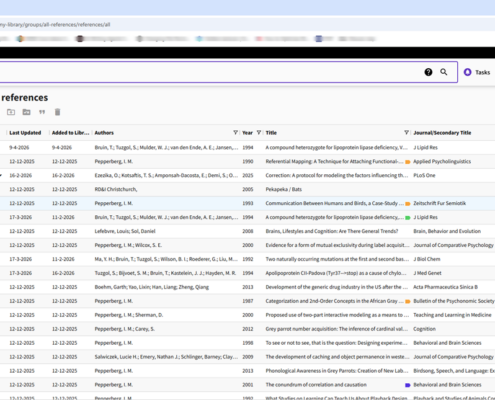Click year 2005 in Pekapeka row
Viewport: 495px width, 400px height.
tap(248, 189)
